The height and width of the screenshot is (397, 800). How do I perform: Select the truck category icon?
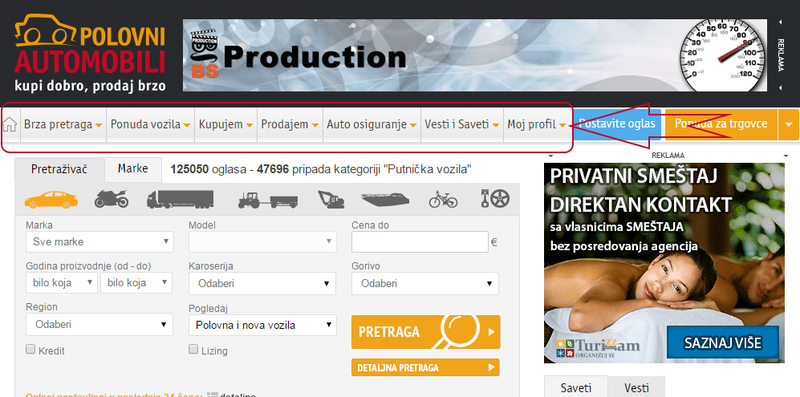coord(181,200)
